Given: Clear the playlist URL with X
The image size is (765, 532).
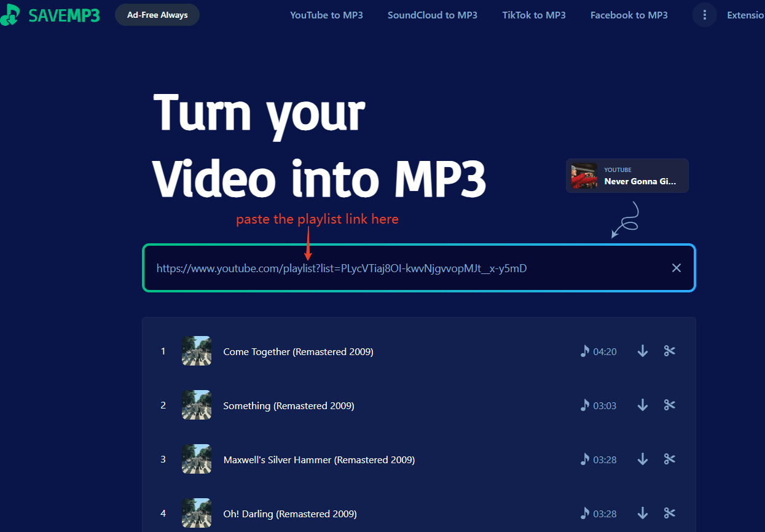Looking at the screenshot, I should tap(677, 268).
